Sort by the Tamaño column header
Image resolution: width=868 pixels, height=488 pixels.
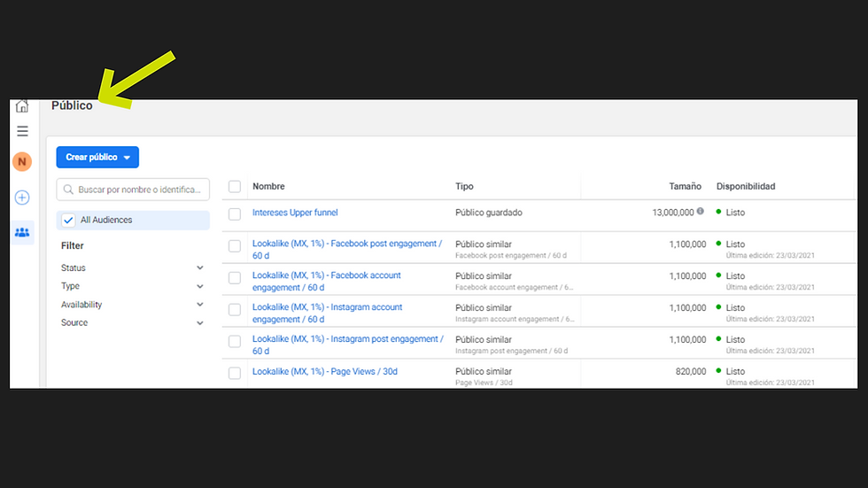click(685, 187)
